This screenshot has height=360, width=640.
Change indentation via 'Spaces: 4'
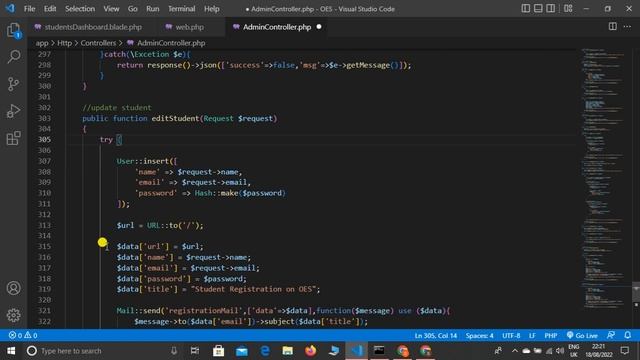[x=480, y=336]
